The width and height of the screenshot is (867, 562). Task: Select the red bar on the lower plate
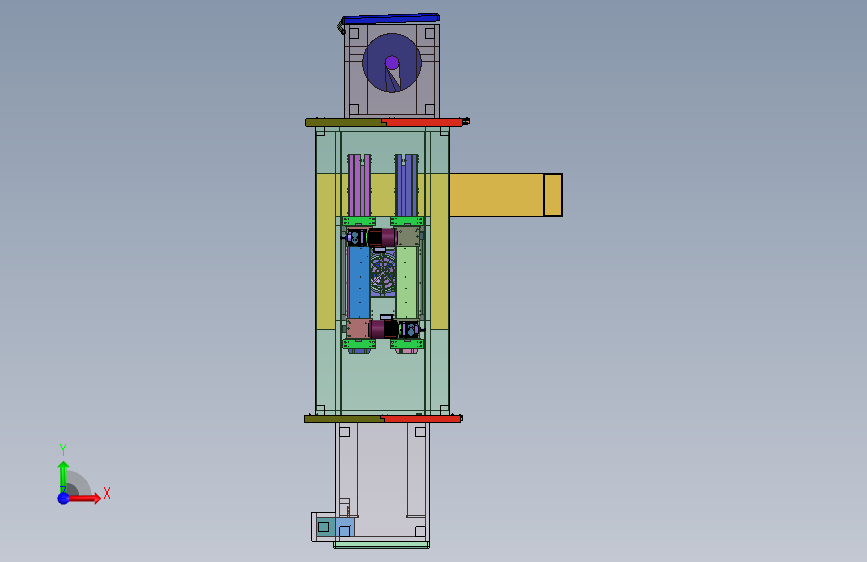(421, 419)
